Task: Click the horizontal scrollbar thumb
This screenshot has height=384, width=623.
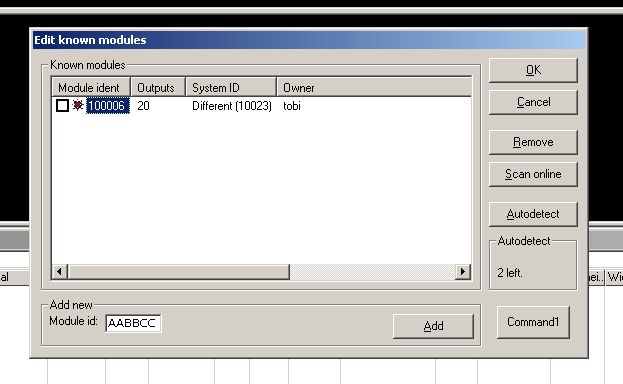Action: click(x=179, y=272)
